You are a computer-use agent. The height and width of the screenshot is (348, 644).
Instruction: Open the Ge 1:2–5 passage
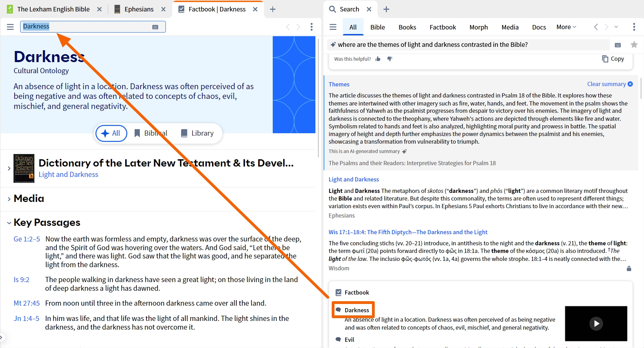[x=27, y=239]
